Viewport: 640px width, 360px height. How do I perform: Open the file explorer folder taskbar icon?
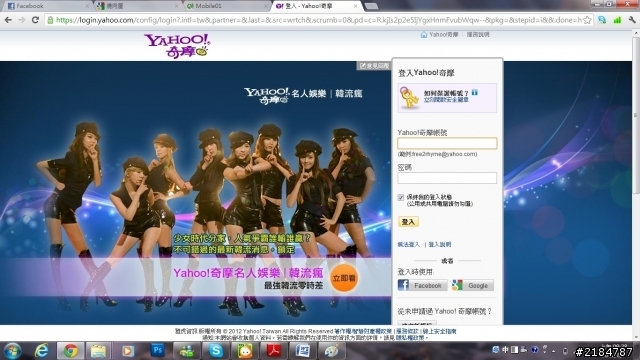[x=98, y=351]
